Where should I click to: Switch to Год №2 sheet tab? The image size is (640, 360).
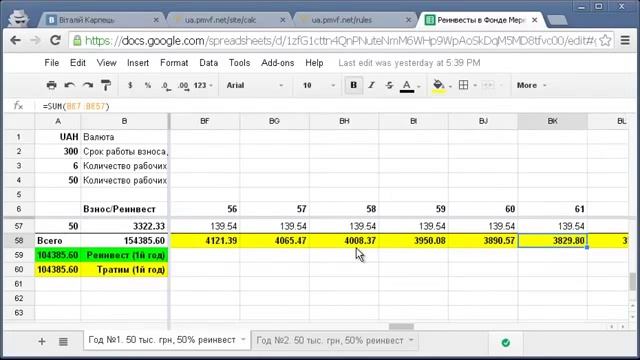330,340
